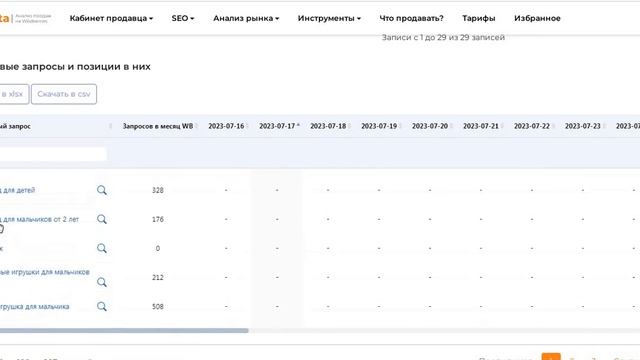Go to Что продавать? page
Screen dimensions: 640x360
click(411, 18)
